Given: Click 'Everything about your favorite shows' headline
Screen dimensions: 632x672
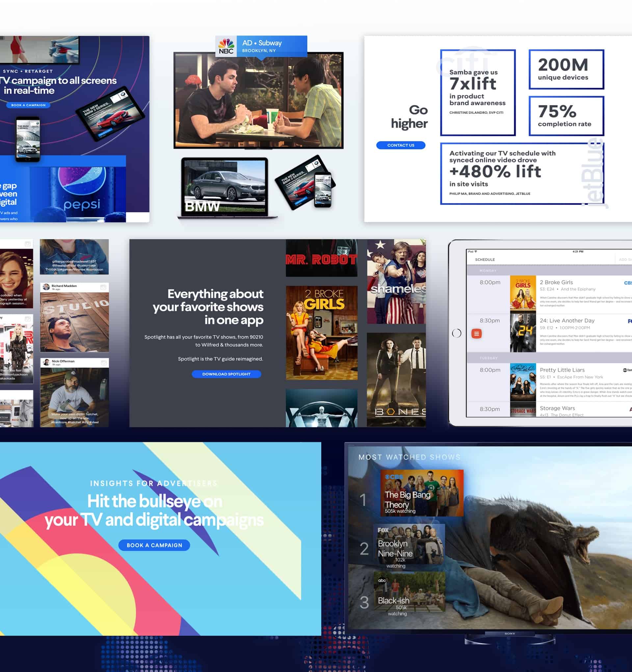Looking at the screenshot, I should (x=208, y=307).
